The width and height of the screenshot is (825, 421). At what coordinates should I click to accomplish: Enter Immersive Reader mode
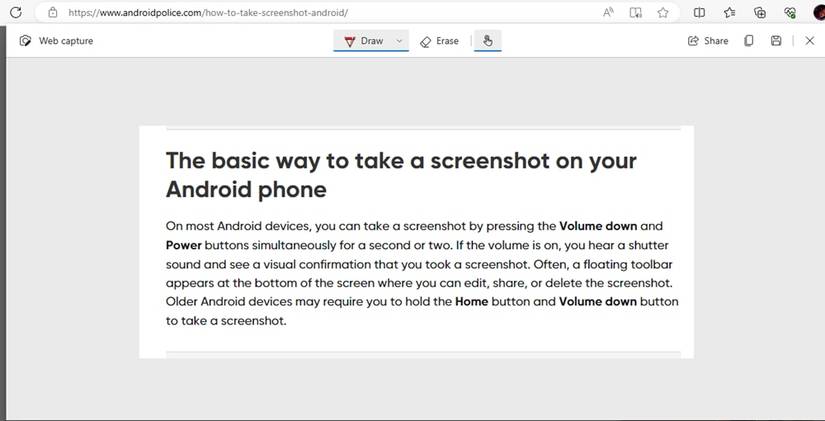(x=635, y=13)
